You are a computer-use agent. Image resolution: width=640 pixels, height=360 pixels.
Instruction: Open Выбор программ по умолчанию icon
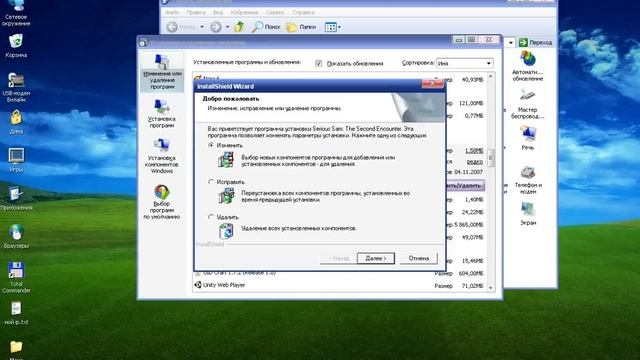click(162, 202)
